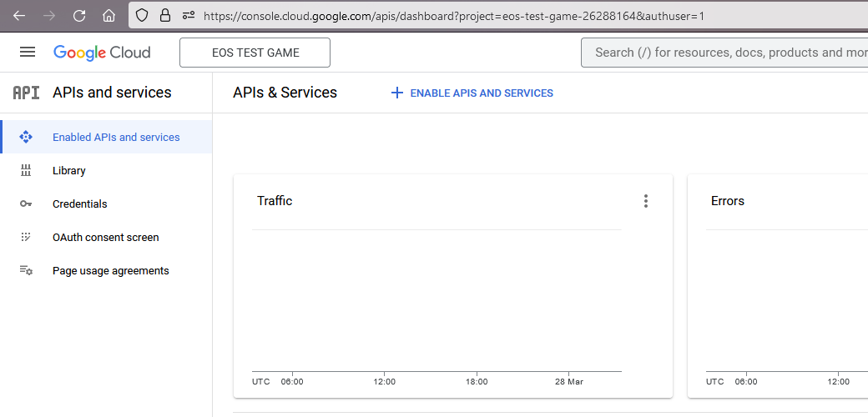The width and height of the screenshot is (868, 417).
Task: Click the 12:00 label on Errors chart
Action: click(x=838, y=382)
